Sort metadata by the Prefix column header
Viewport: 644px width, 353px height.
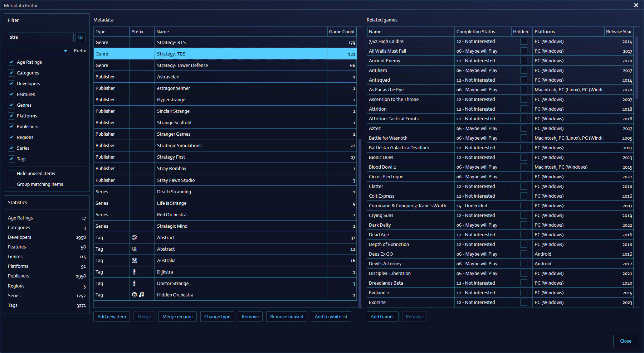(x=142, y=32)
